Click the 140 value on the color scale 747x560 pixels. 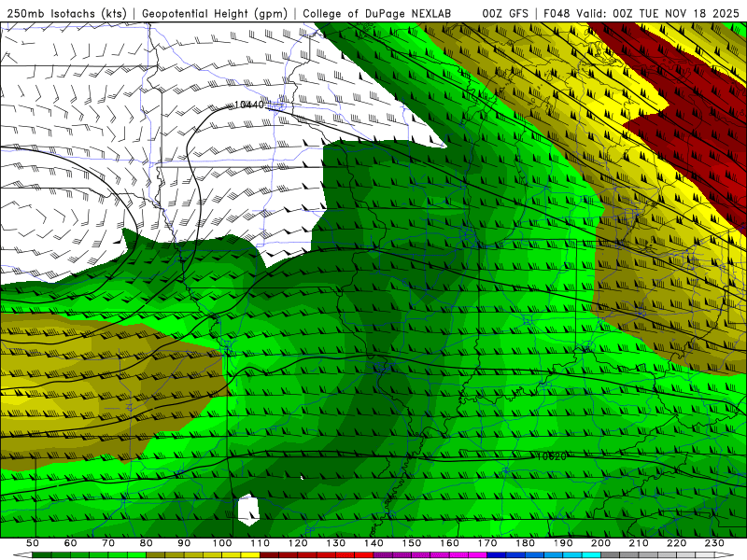[x=373, y=543]
